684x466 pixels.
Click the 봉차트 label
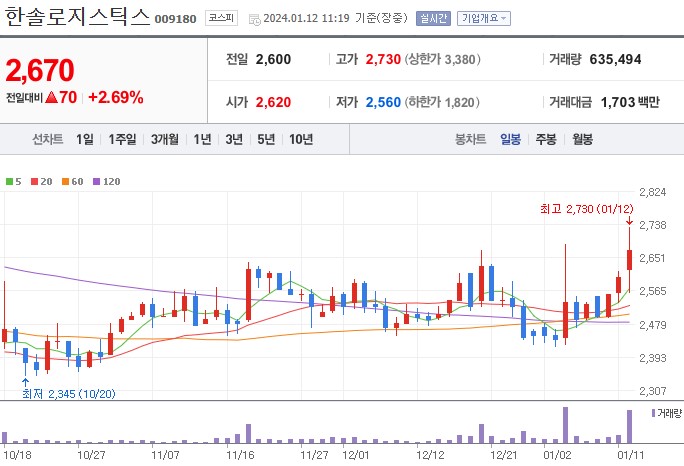click(470, 139)
